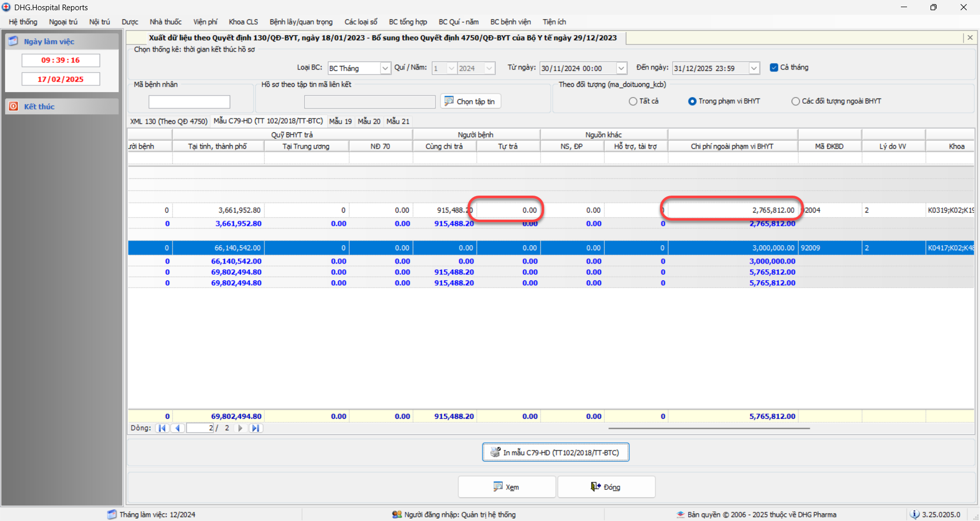The width and height of the screenshot is (980, 521).
Task: Open the Nhà thuốc menu
Action: [165, 22]
